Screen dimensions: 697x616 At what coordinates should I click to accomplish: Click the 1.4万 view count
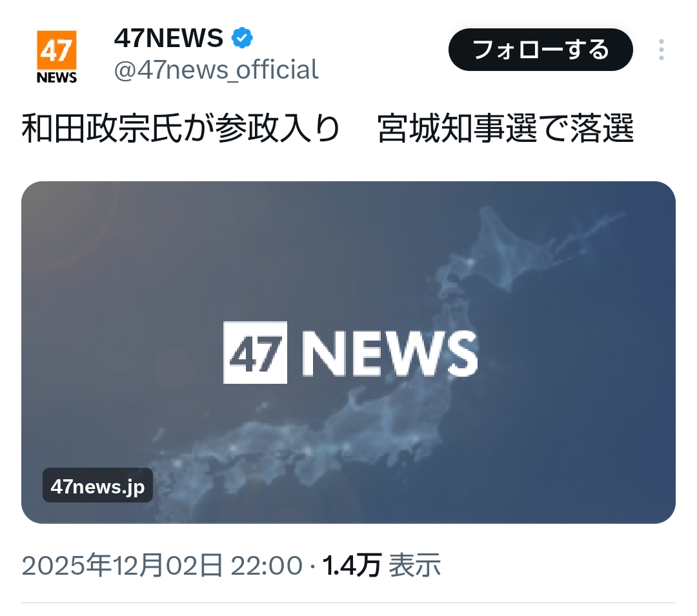click(352, 566)
